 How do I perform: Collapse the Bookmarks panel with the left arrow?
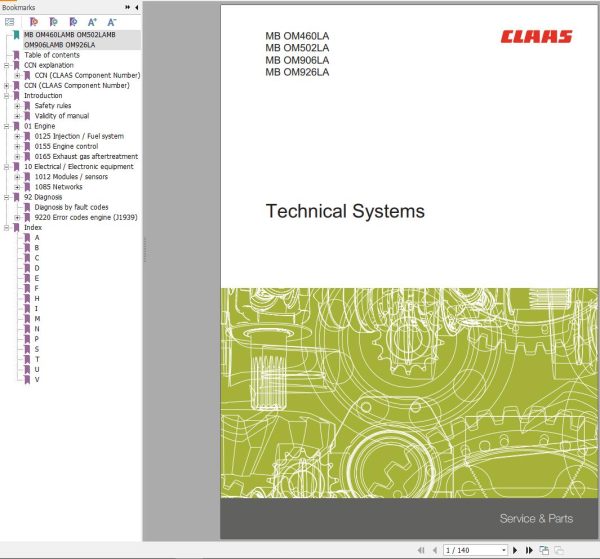137,7
